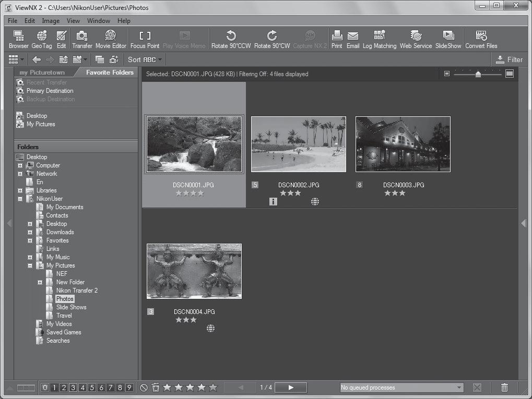Collapse the left panel arrow
The width and height of the screenshot is (532, 399).
tap(9, 223)
